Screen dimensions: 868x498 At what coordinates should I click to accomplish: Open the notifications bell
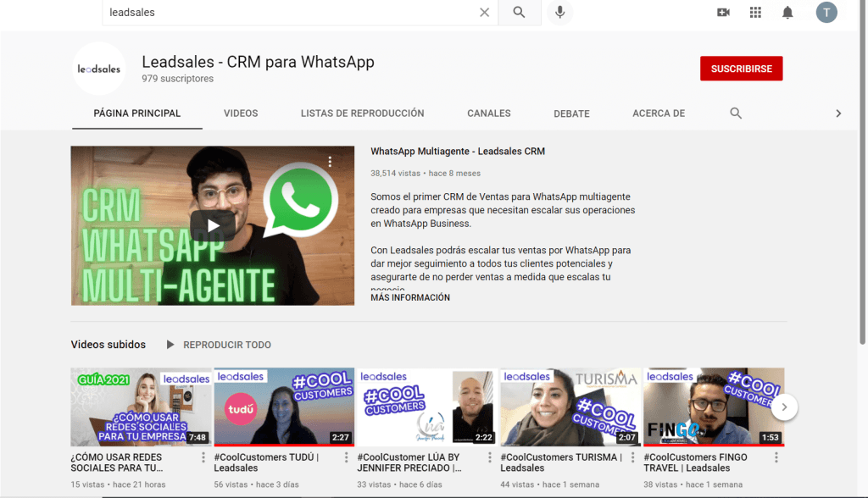pyautogui.click(x=787, y=12)
